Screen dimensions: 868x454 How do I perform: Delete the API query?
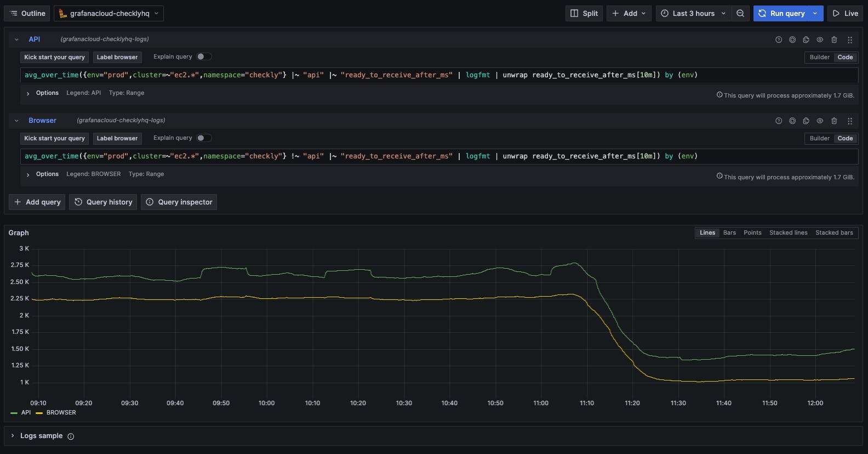pyautogui.click(x=834, y=39)
